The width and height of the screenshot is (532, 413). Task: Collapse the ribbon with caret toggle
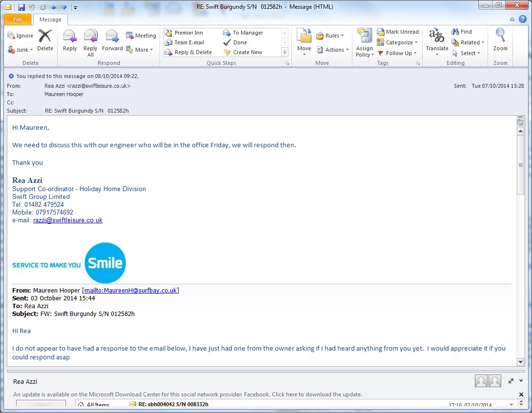(512, 20)
